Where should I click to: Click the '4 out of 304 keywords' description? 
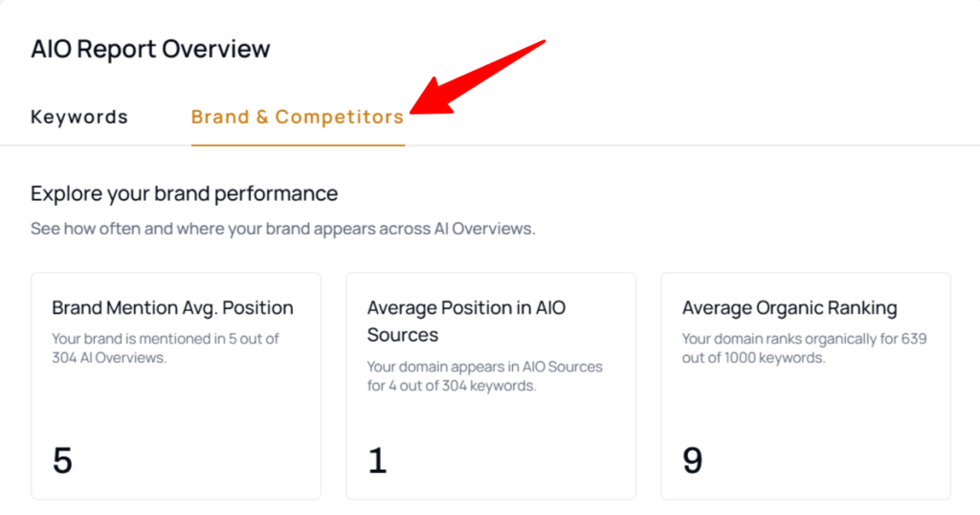[484, 376]
